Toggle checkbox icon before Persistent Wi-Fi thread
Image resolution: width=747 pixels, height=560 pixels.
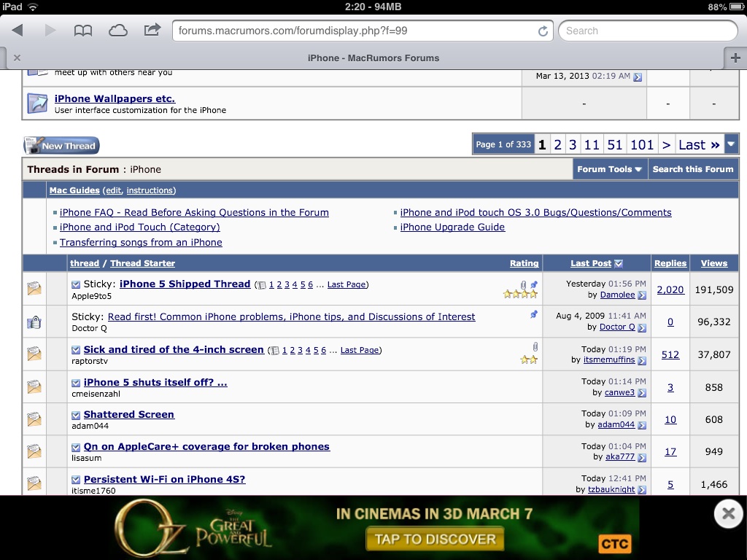pos(76,480)
